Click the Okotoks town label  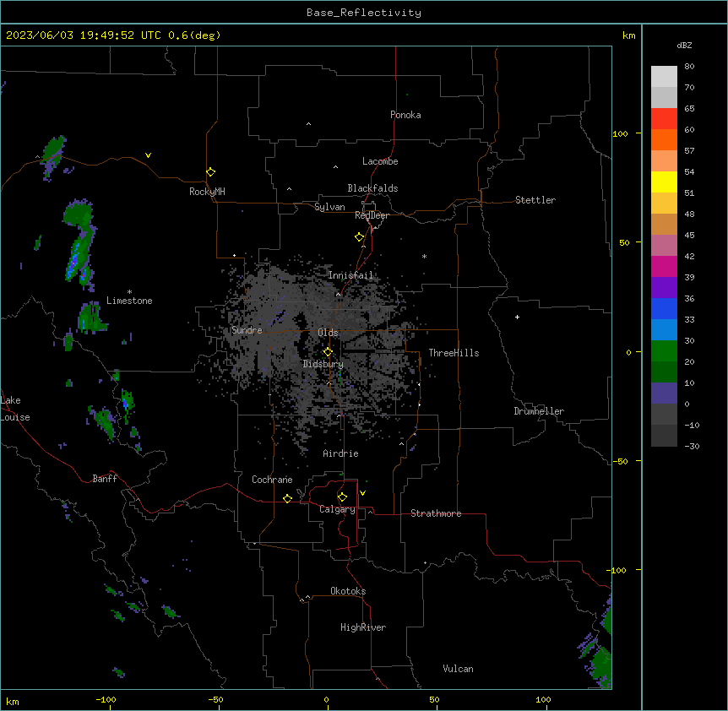[348, 591]
